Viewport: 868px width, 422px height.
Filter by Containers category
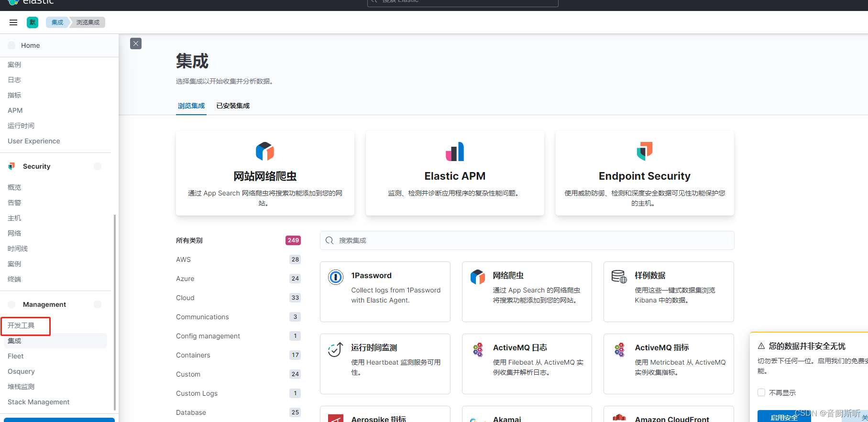238,355
